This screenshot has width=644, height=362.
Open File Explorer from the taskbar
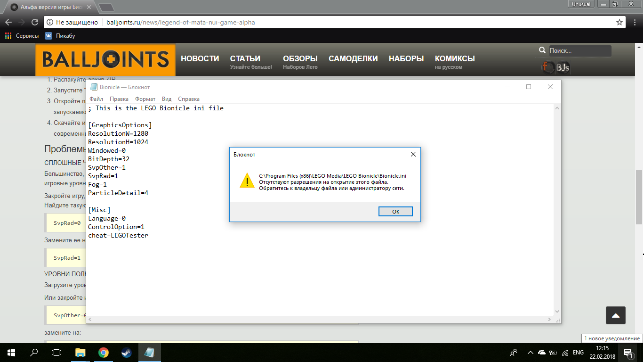(x=80, y=352)
